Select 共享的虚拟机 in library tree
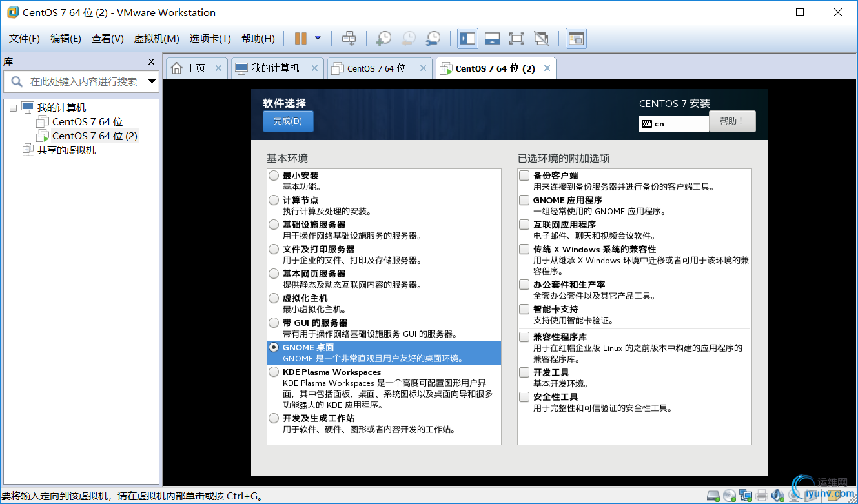The width and height of the screenshot is (858, 504). [x=66, y=150]
